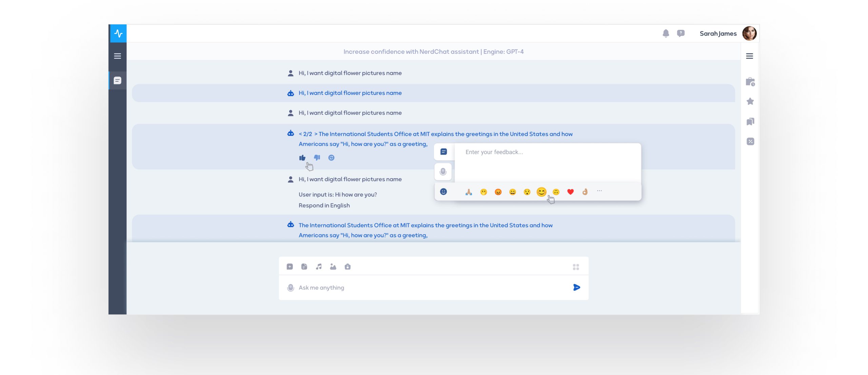Open the notifications bell
Viewport: 868px width, 375px height.
click(666, 33)
